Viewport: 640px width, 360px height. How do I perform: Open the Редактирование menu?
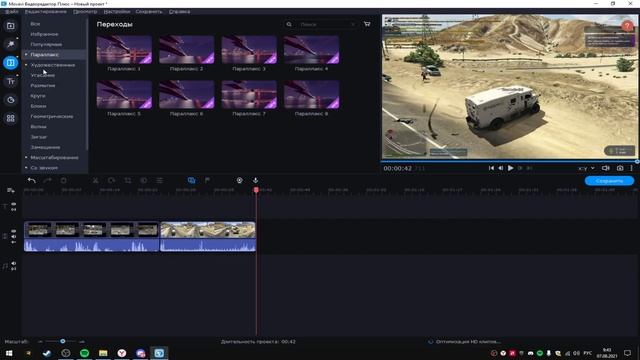(x=46, y=11)
